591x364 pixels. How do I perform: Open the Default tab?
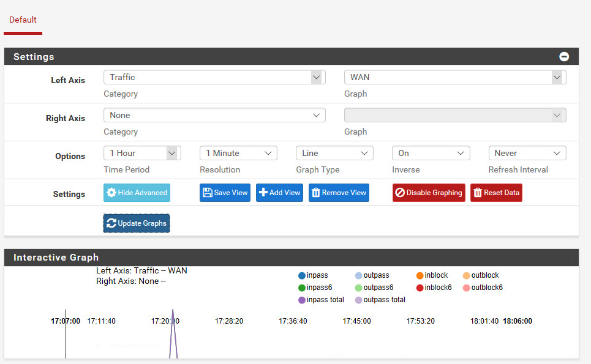(23, 20)
